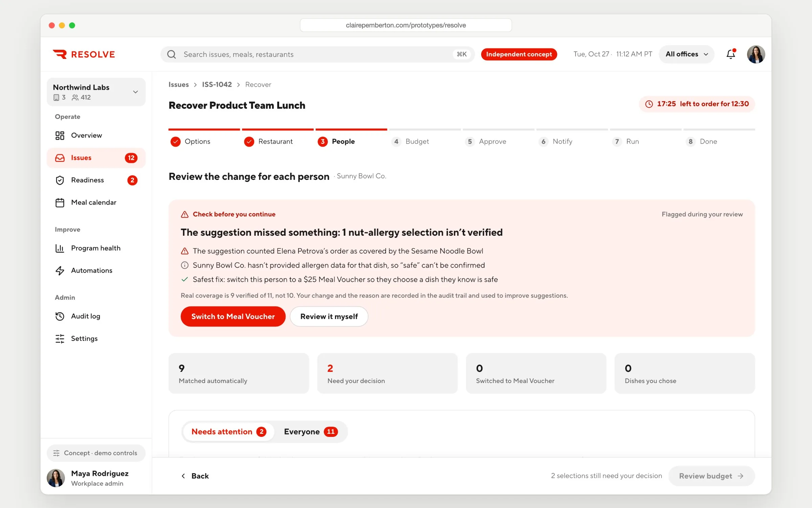Click the search magnifier icon
The image size is (812, 508).
172,54
